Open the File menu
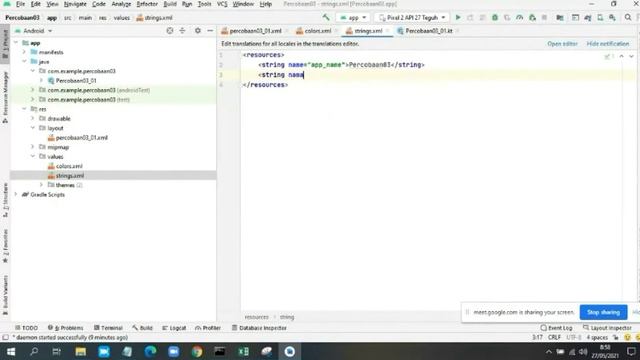640x360 pixels. tap(20, 4)
